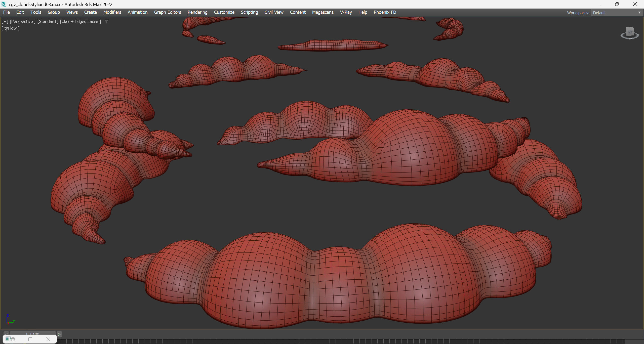
Task: Maximize the floating mini window
Action: [30, 339]
